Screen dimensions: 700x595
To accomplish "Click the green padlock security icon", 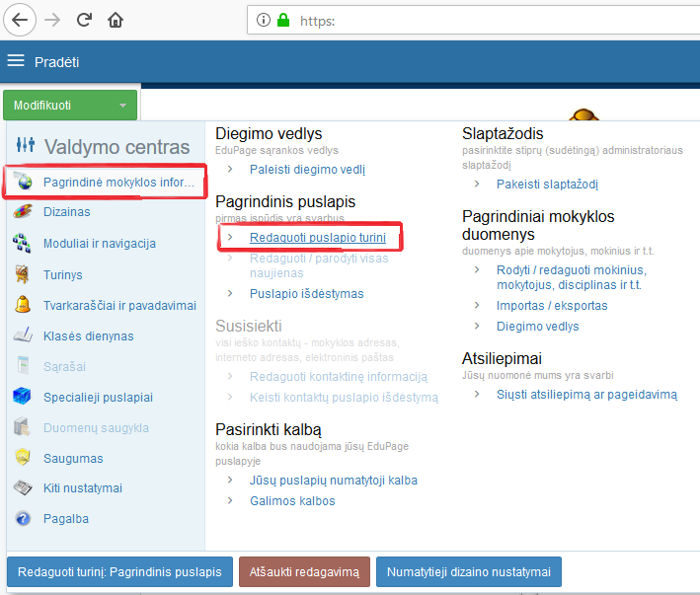I will point(283,20).
